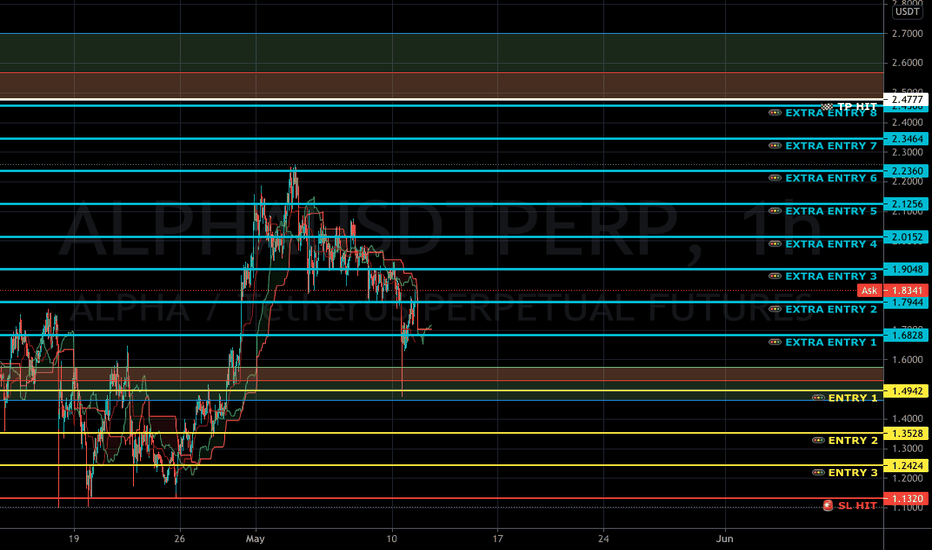The image size is (932, 550).
Task: Click the yellow icon beside ENTRY 1
Action: click(818, 398)
